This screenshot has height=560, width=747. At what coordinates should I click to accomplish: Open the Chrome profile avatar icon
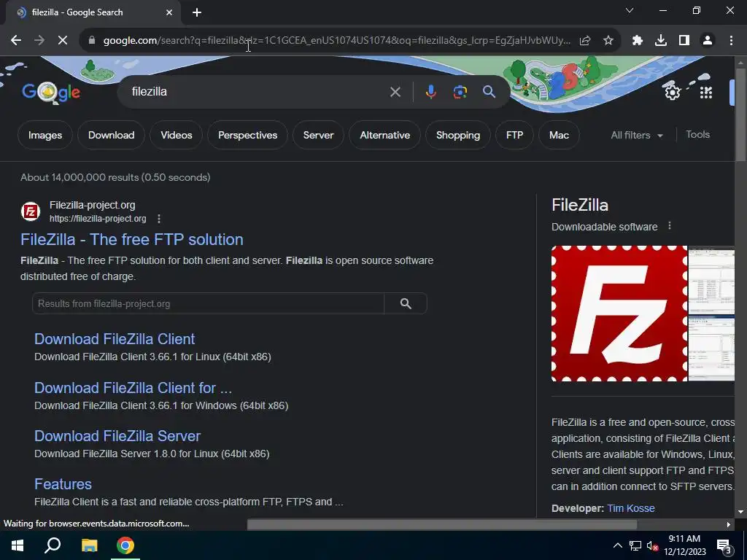(708, 41)
